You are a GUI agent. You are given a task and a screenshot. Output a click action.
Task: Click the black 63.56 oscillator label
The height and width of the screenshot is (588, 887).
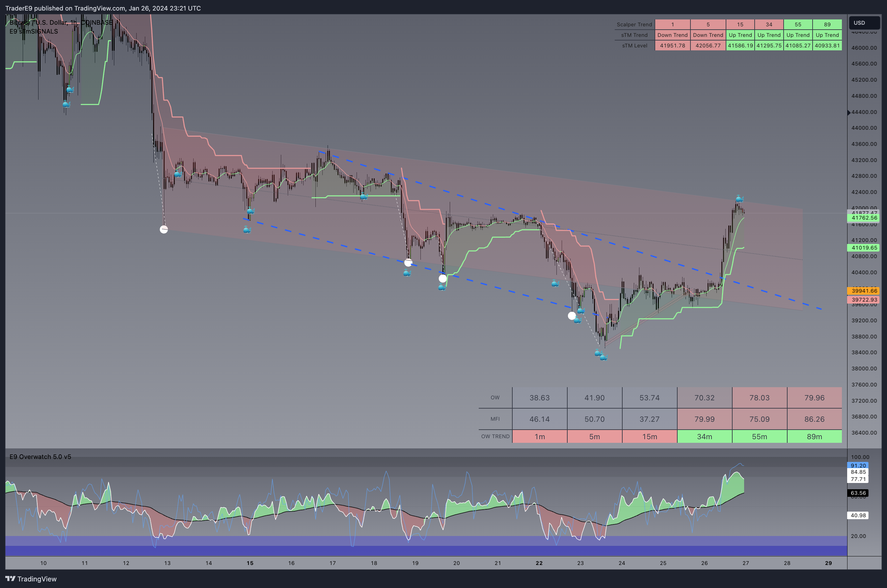[858, 493]
